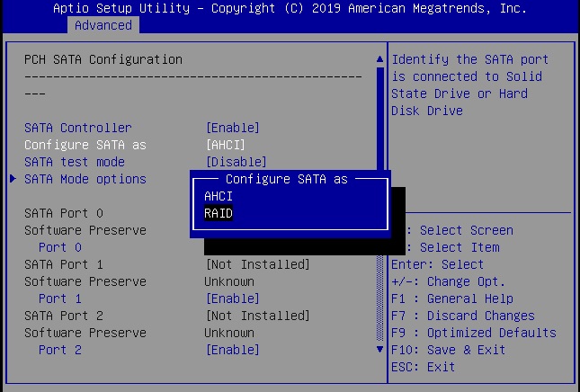The width and height of the screenshot is (580, 392).
Task: Click ESC: Exit hint
Action: pyautogui.click(x=424, y=367)
